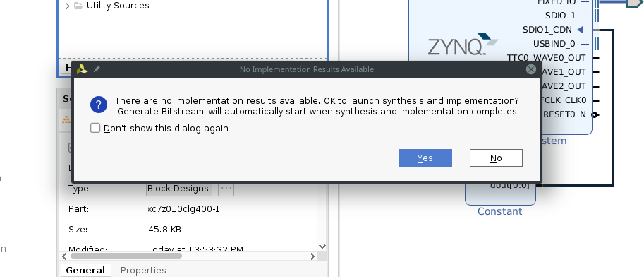Click the scroll right arrow in properties panel
Screen dimensions: 644x277
(312, 256)
